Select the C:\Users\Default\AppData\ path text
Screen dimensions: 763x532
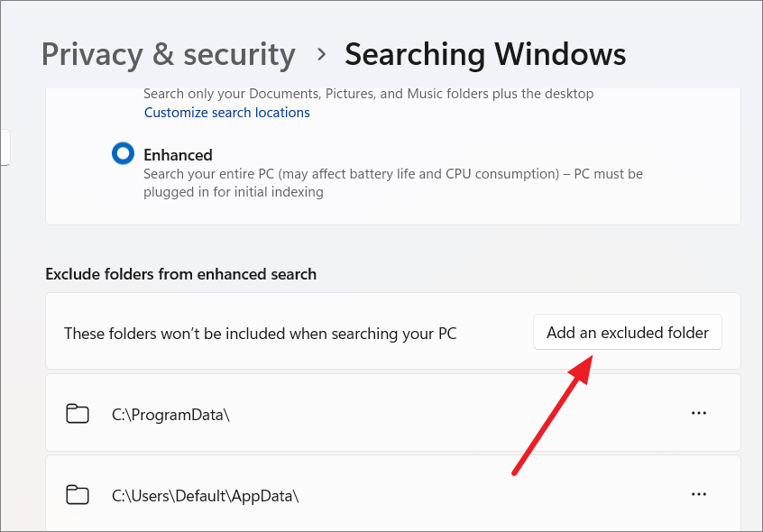205,496
